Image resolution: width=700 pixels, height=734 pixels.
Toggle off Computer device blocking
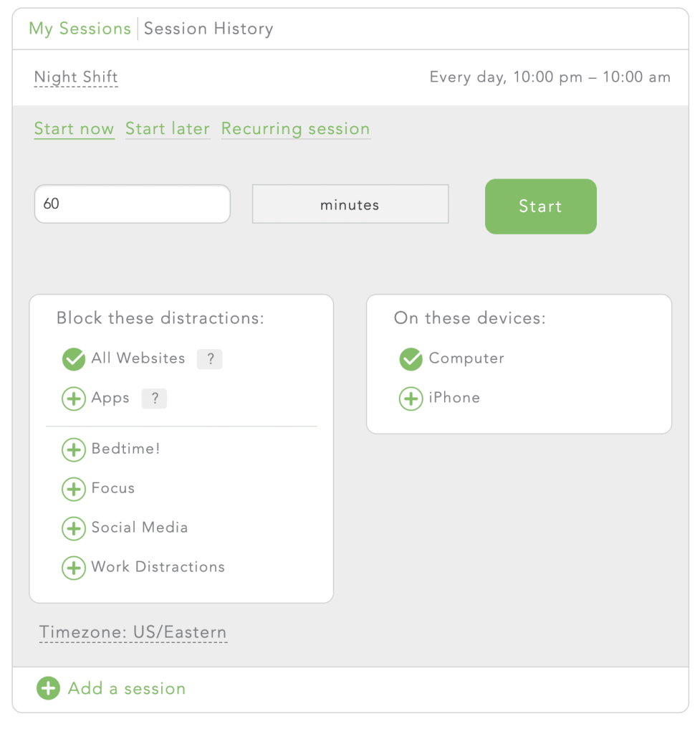pyautogui.click(x=411, y=360)
